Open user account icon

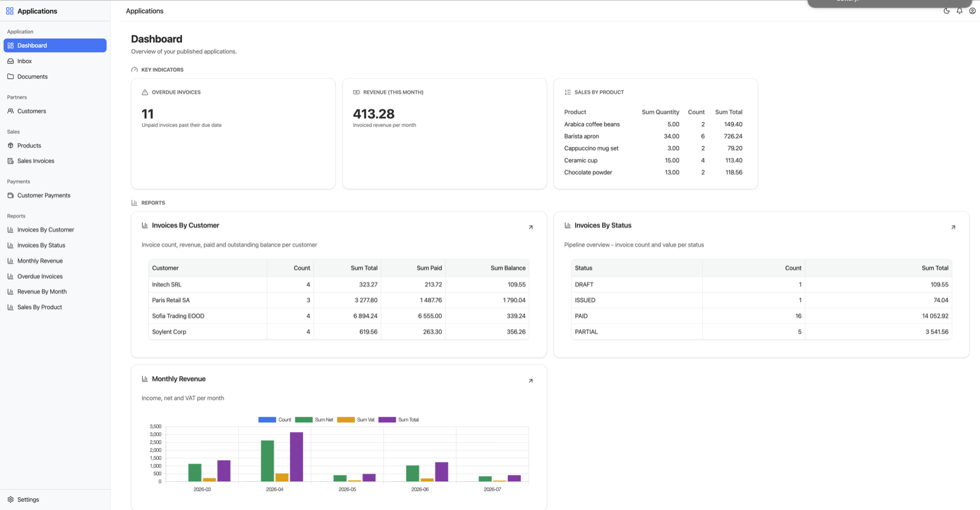point(972,11)
